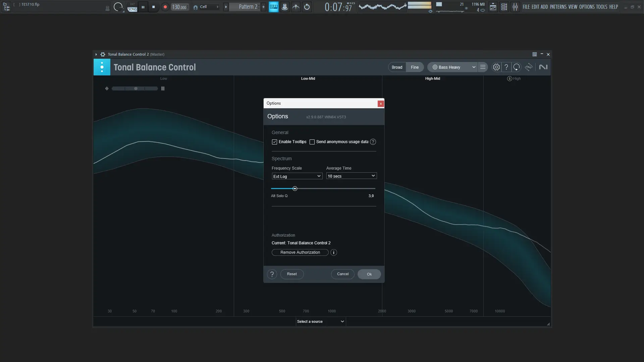The height and width of the screenshot is (362, 644).
Task: Click the usage data help icon
Action: [x=373, y=142]
